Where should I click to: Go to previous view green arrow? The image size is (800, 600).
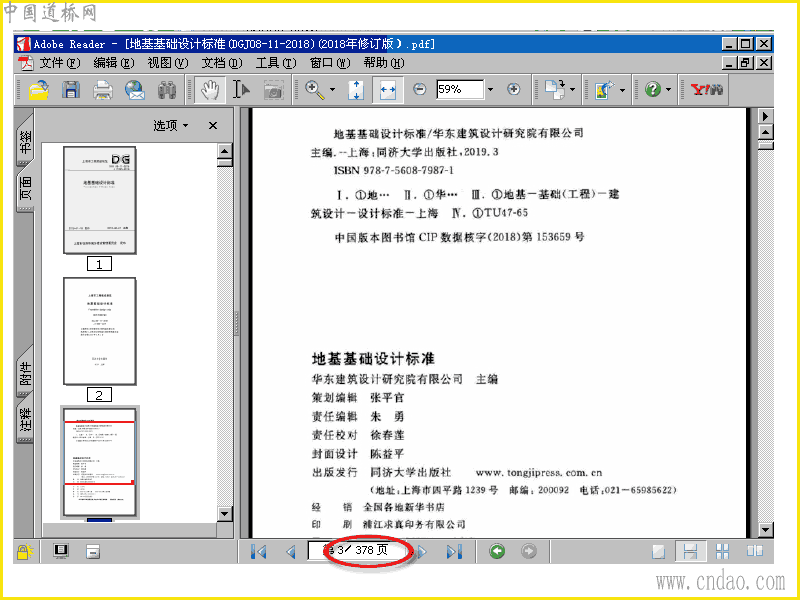[497, 551]
